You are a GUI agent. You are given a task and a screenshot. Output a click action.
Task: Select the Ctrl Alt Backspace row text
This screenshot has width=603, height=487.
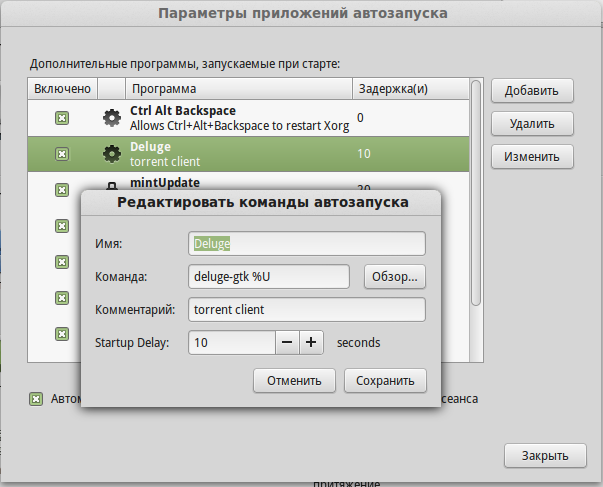(x=240, y=118)
